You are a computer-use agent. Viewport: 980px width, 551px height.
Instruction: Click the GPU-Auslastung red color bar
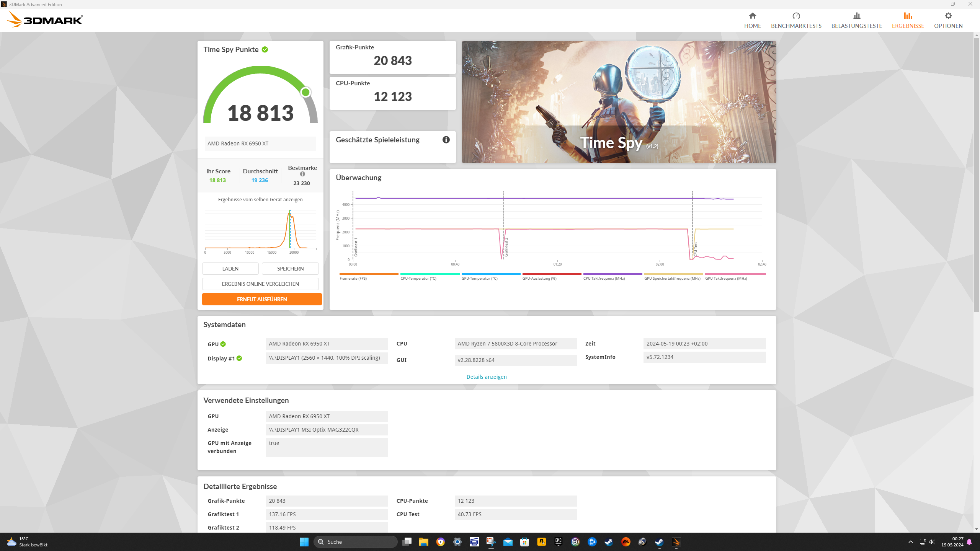551,274
